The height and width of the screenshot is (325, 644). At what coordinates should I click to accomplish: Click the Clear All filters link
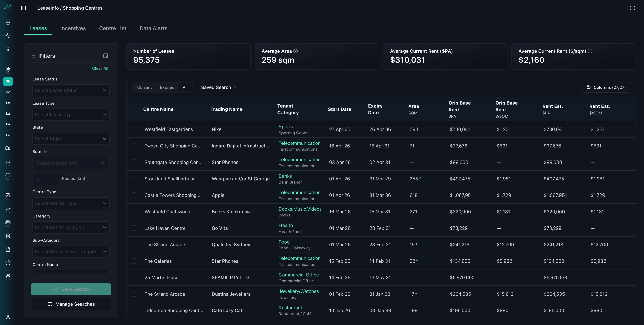100,68
